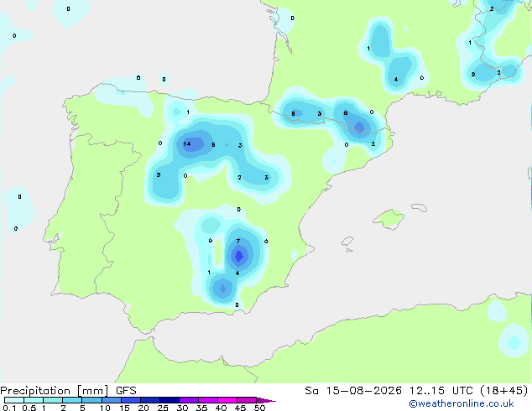Viewport: 532px width, 411px height.
Task: Click the '0.5' legend scale label
Action: (x=29, y=408)
